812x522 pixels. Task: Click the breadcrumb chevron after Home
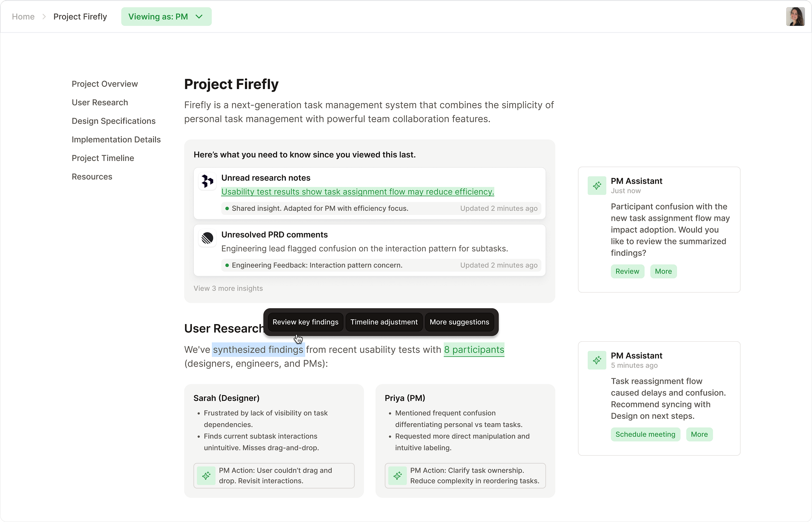(x=44, y=17)
